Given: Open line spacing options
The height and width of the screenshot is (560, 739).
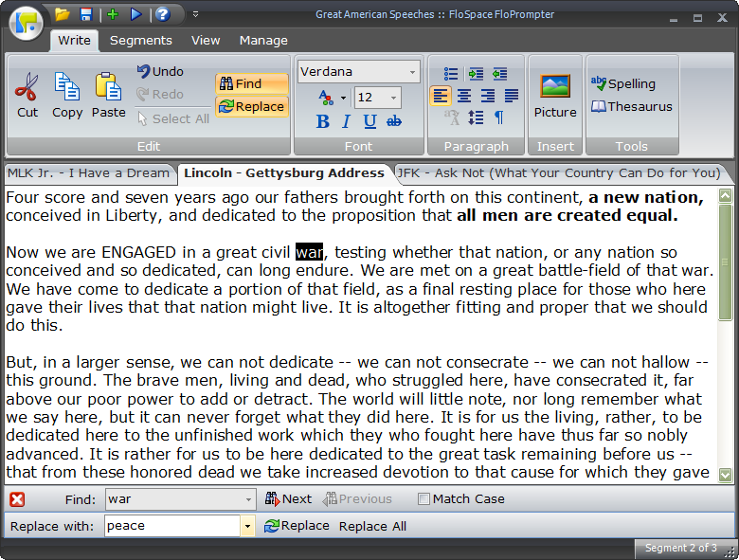Looking at the screenshot, I should [476, 117].
